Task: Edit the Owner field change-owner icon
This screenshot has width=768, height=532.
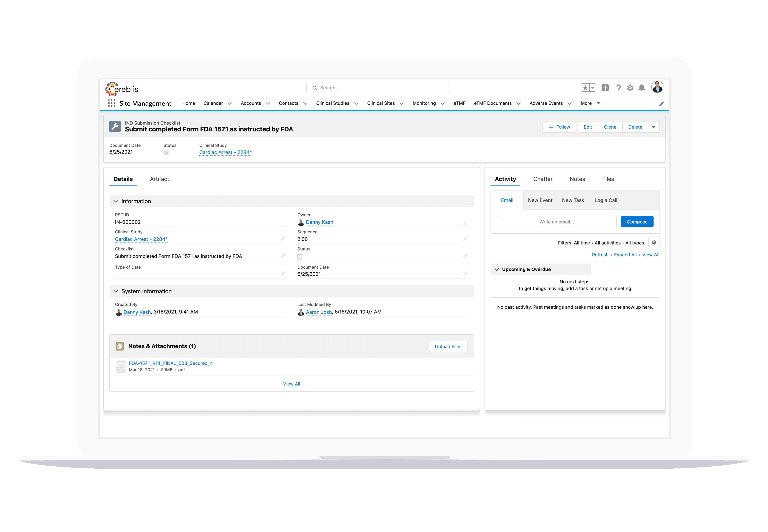Action: click(466, 223)
